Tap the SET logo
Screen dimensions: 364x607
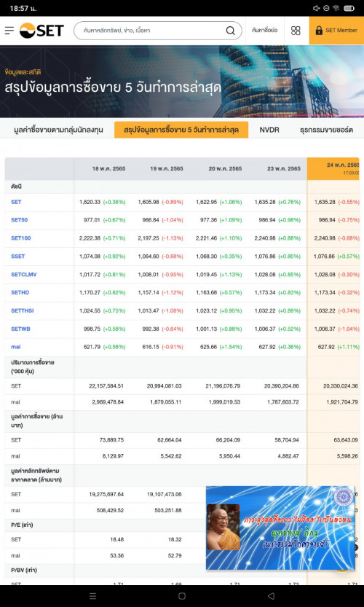41,30
